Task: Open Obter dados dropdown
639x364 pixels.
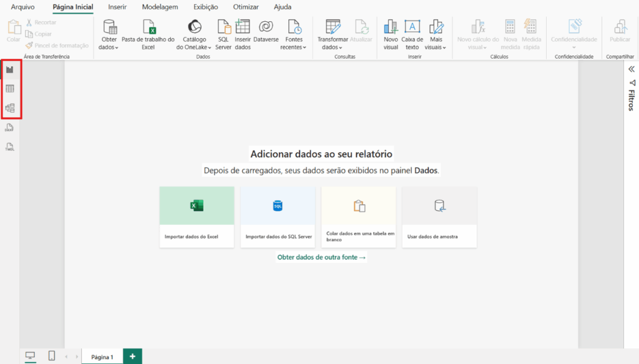Action: coord(109,35)
